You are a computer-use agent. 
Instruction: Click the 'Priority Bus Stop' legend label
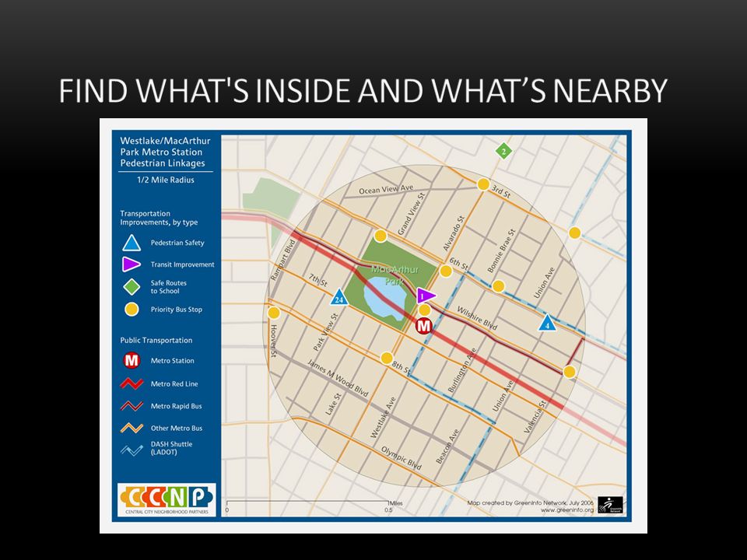[x=177, y=310]
